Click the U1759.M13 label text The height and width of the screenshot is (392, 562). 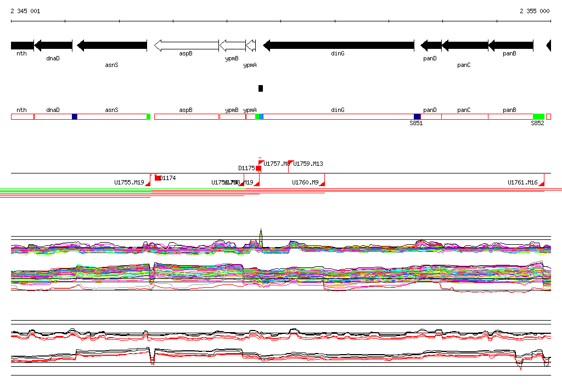[x=308, y=164]
